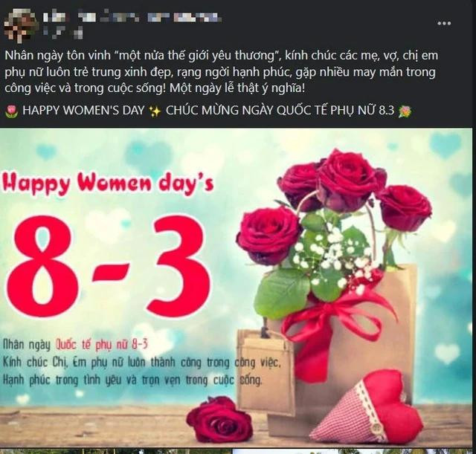This screenshot has height=454, width=476.
Task: Click the "CHÚC MỪNG NGÀY QUỐC TẾ PHỤ NỮ 8.3" line
Action: (x=280, y=111)
